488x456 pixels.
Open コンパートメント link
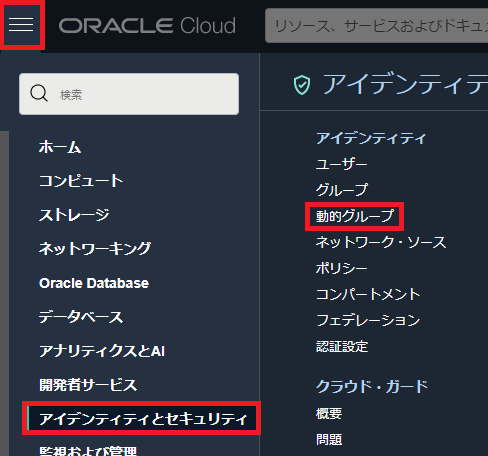[x=368, y=294]
